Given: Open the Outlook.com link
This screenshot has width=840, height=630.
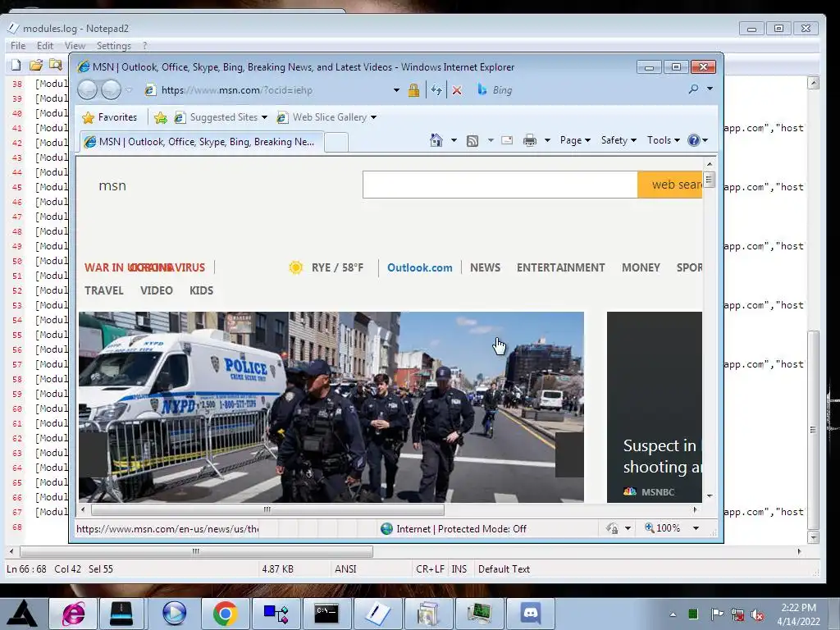Looking at the screenshot, I should [x=419, y=267].
